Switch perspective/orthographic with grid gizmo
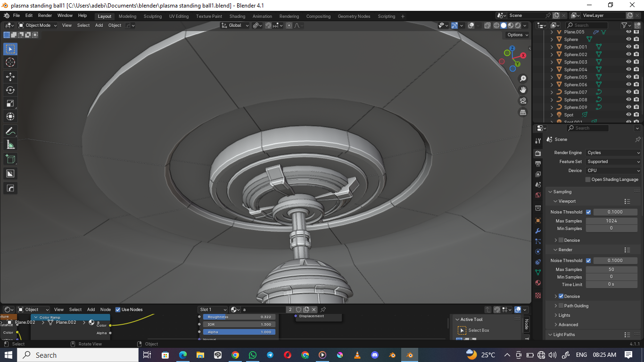This screenshot has height=362, width=644. coord(523,112)
